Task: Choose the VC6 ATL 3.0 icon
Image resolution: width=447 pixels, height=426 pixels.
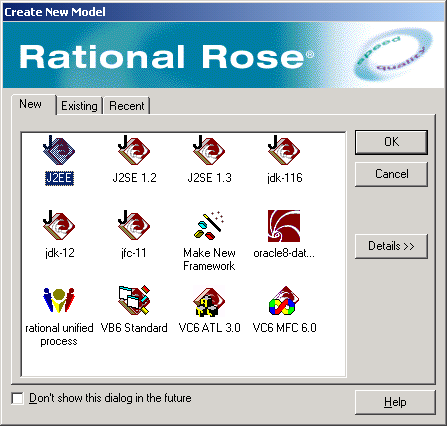Action: point(209,302)
